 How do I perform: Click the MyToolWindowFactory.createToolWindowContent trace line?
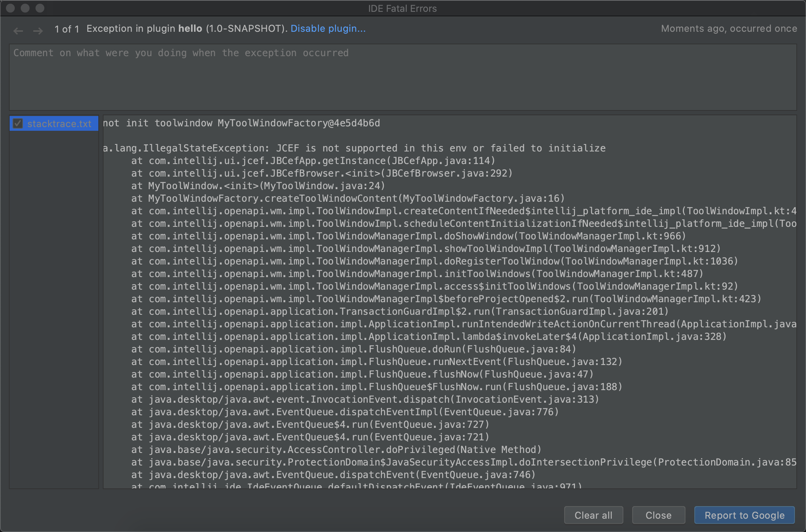click(348, 199)
